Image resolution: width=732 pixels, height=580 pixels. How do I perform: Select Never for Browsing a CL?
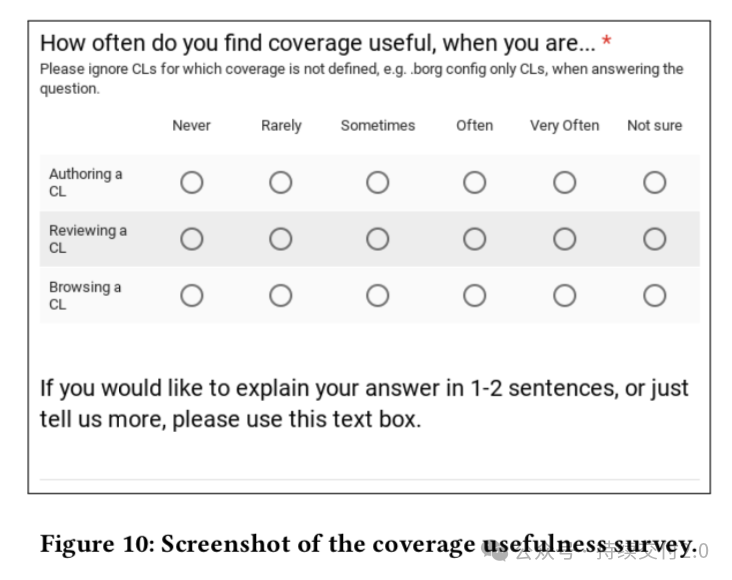(x=192, y=296)
